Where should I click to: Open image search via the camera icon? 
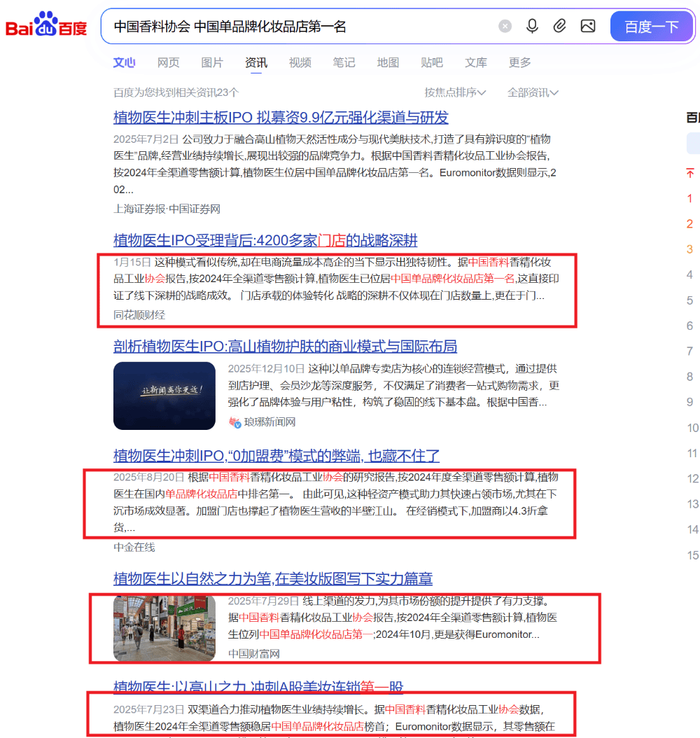587,25
